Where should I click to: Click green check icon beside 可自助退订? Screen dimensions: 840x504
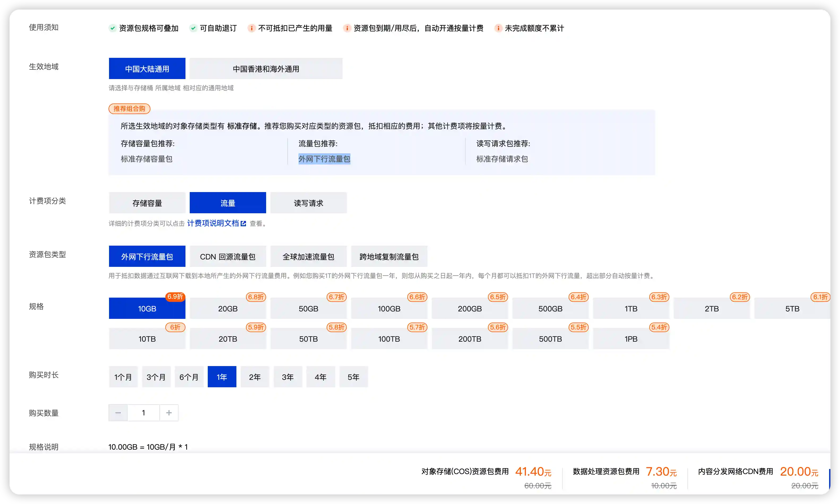[x=193, y=28]
